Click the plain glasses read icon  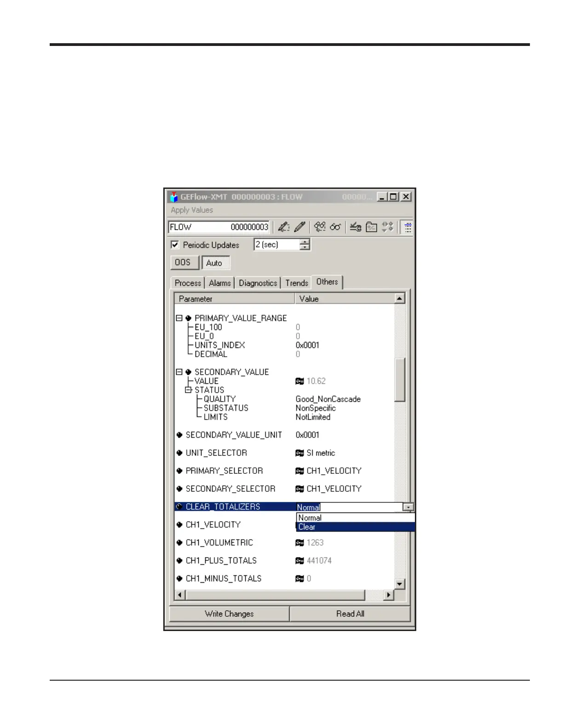click(x=336, y=227)
